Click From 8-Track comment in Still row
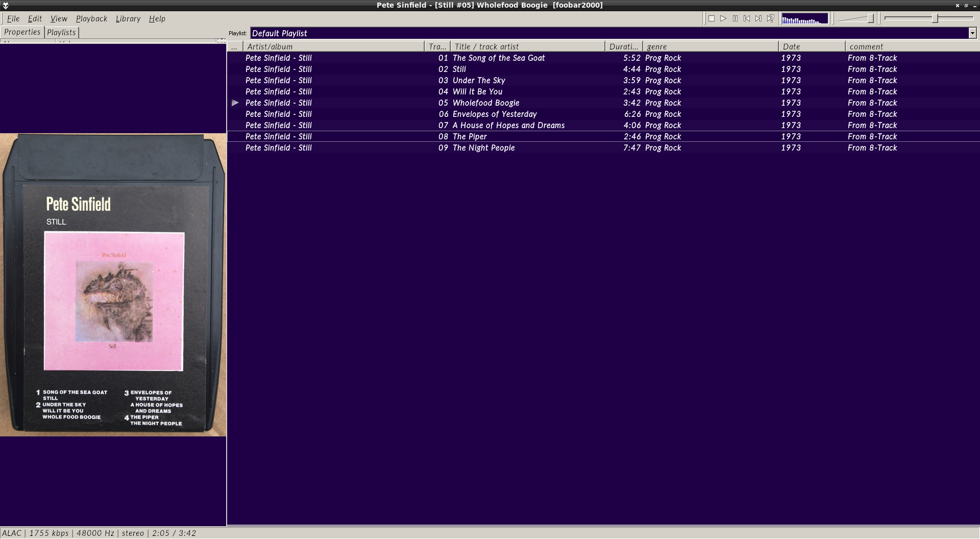 coord(872,69)
